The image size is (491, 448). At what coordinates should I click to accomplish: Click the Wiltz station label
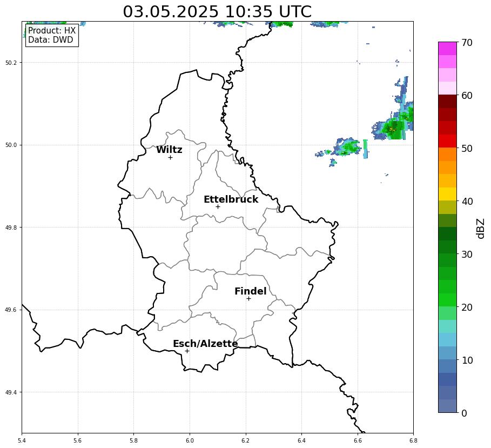(169, 150)
